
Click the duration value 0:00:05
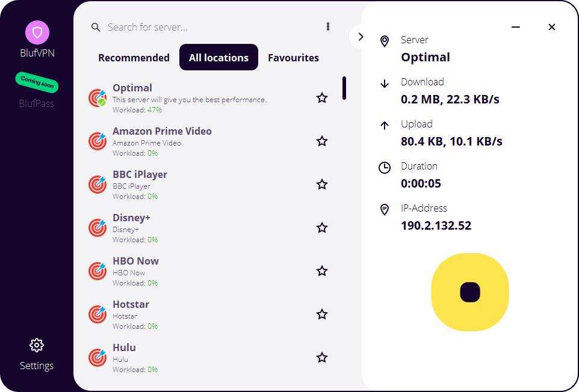coord(421,183)
